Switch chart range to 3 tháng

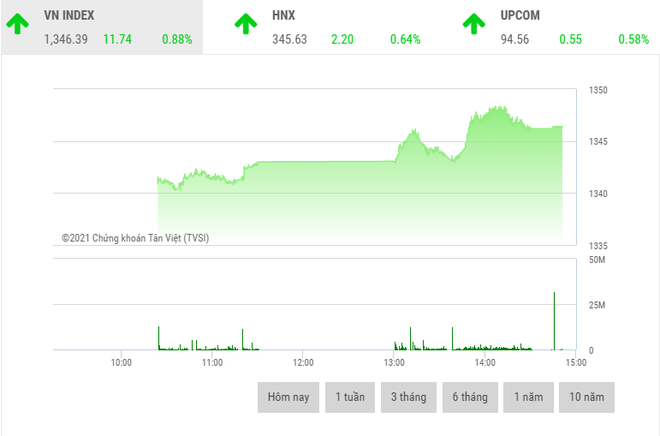click(408, 397)
